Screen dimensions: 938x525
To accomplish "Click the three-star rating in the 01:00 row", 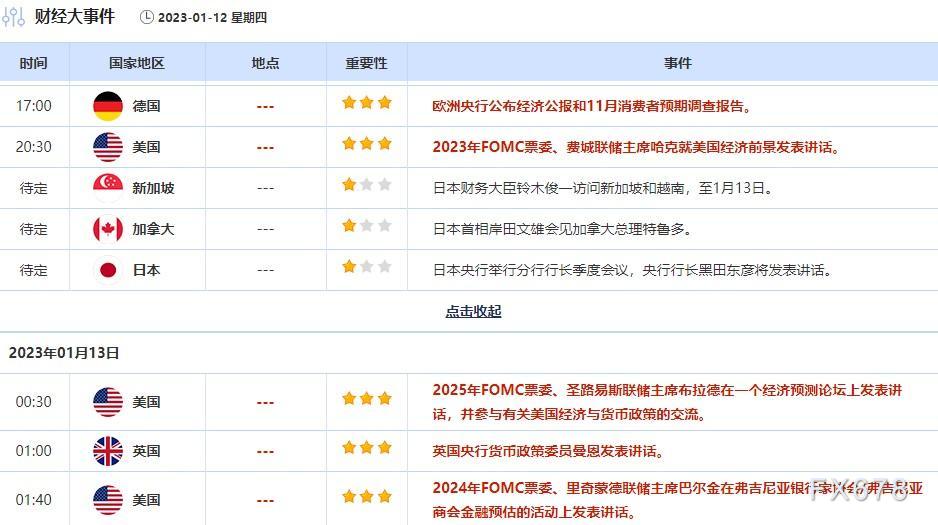I will (x=367, y=448).
